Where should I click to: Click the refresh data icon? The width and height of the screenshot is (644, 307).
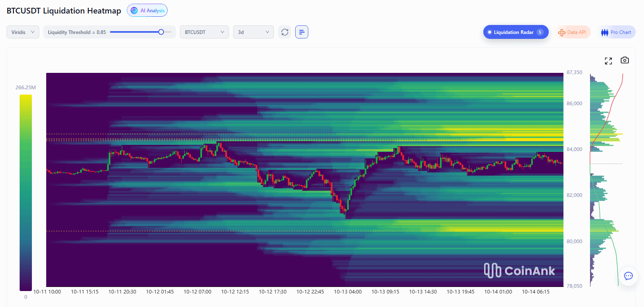pos(285,32)
